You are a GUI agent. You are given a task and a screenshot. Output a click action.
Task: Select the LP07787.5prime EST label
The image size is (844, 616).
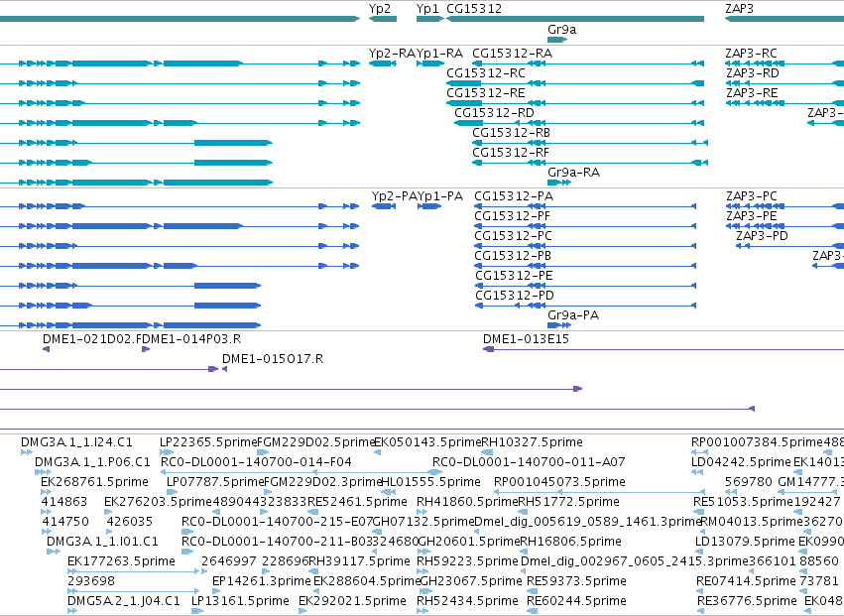click(x=215, y=482)
